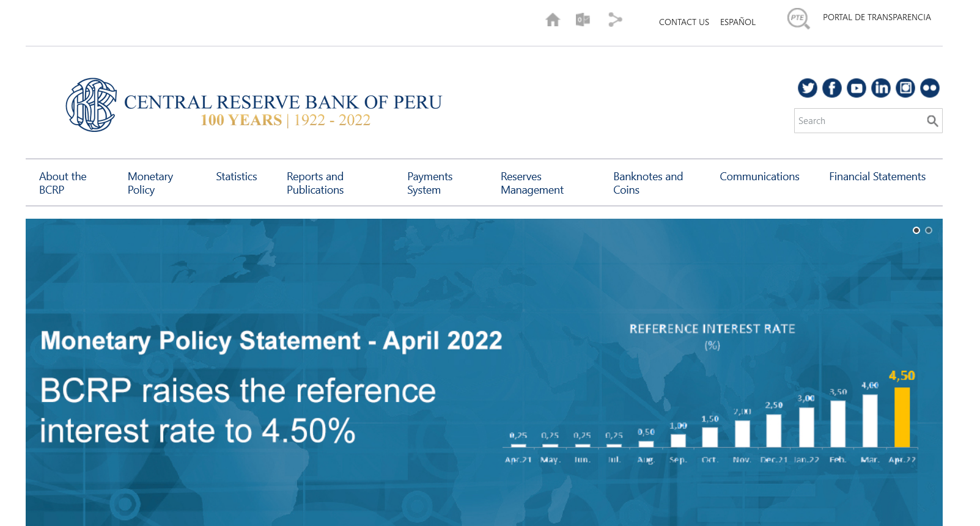
Task: Expand the Monetary Policy menu
Action: [x=150, y=183]
